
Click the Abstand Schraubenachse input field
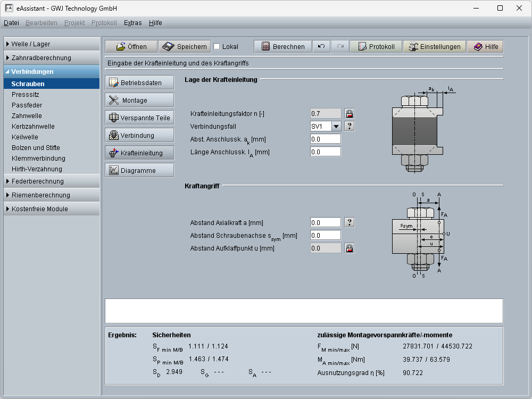(x=325, y=235)
